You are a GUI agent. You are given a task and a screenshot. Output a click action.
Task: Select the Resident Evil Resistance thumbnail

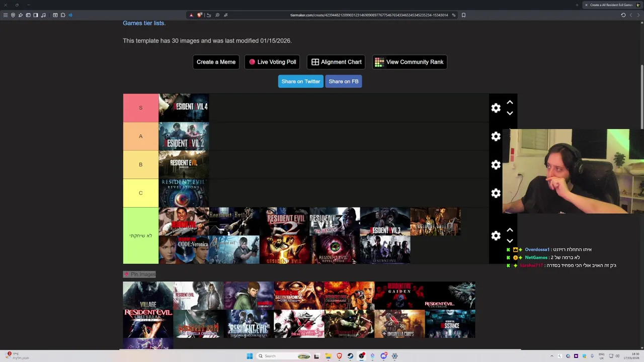tap(450, 324)
